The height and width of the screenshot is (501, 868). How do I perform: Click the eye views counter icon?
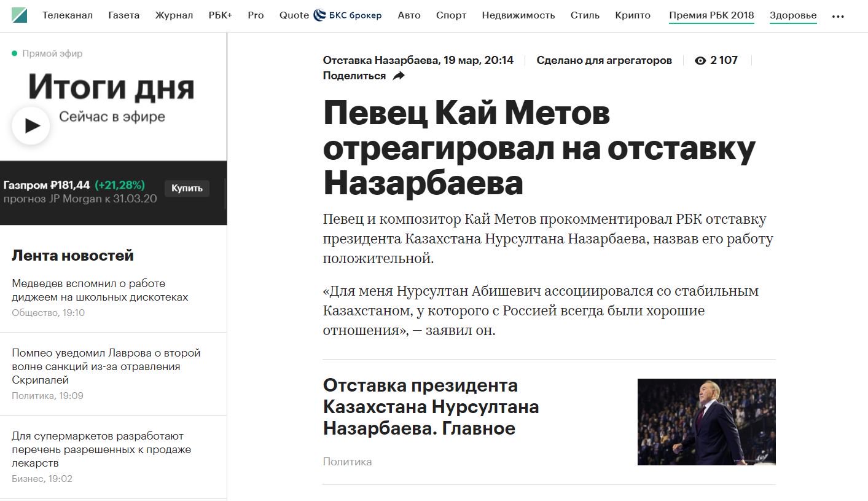pyautogui.click(x=700, y=60)
